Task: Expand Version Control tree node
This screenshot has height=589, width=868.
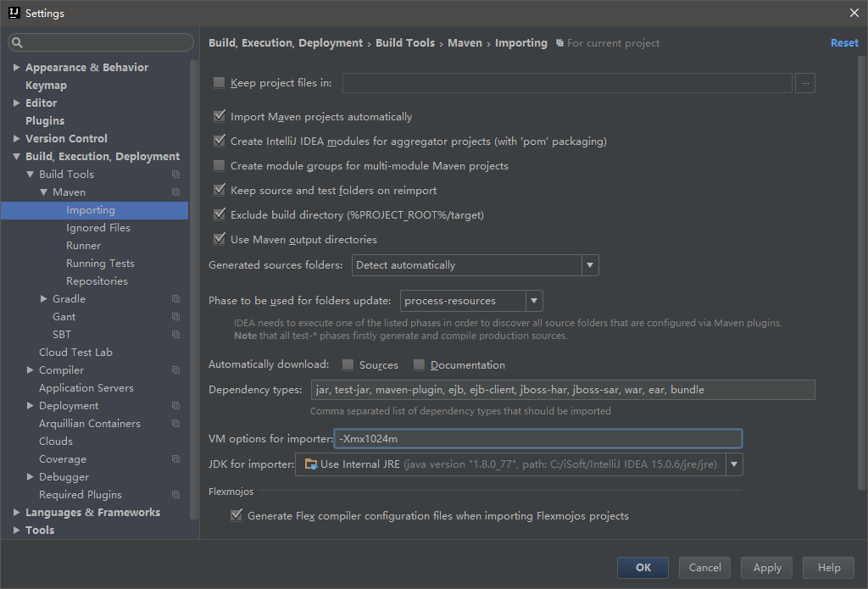Action: pos(17,138)
